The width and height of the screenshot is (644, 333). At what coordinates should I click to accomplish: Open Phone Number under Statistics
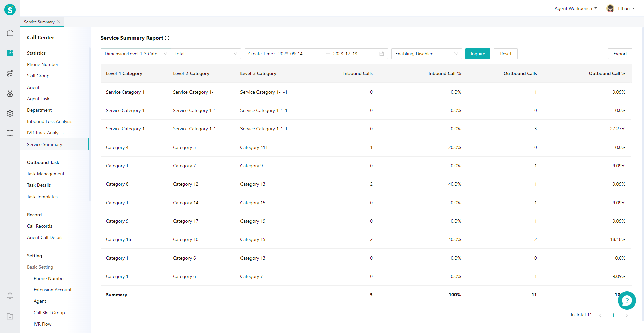coord(43,64)
